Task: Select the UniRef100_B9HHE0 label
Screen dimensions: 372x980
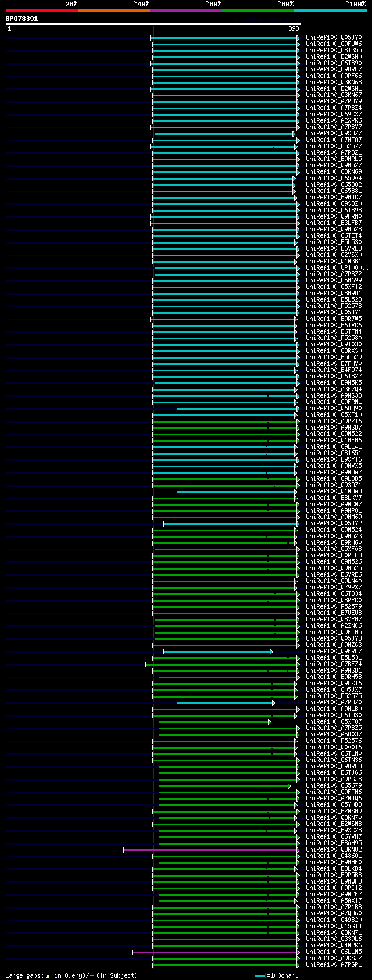Action: pyautogui.click(x=334, y=863)
